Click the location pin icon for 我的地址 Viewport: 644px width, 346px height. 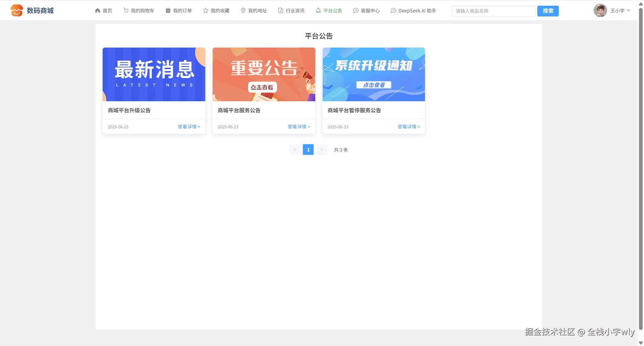(x=243, y=11)
